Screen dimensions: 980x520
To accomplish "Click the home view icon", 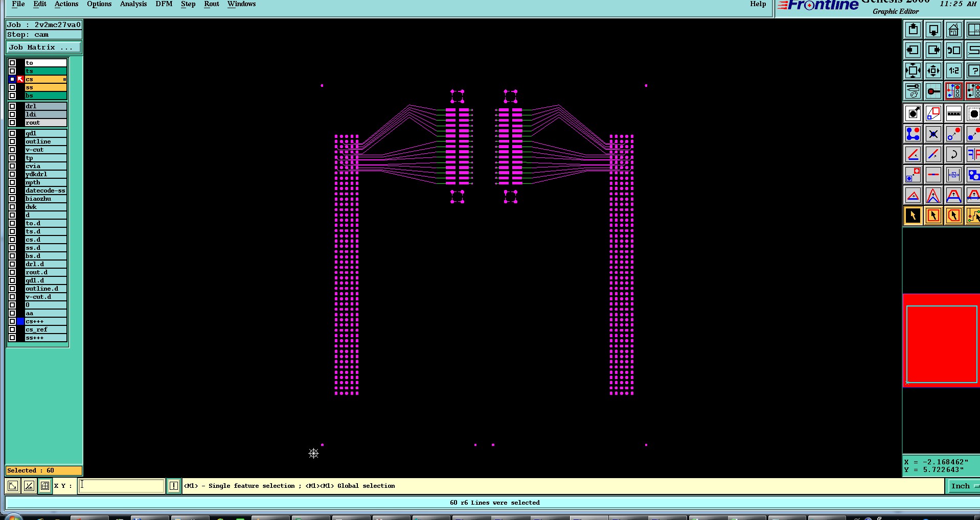I will tap(953, 30).
